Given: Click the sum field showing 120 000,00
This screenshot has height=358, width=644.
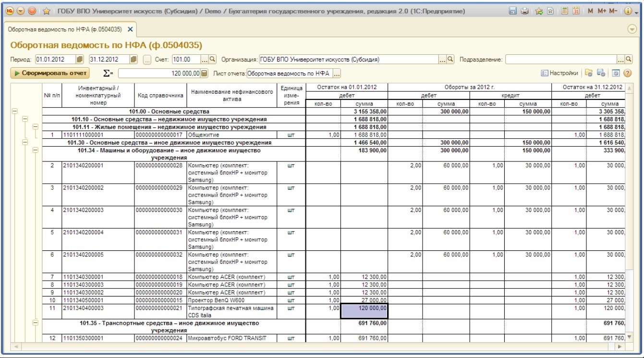Looking at the screenshot, I should (159, 74).
